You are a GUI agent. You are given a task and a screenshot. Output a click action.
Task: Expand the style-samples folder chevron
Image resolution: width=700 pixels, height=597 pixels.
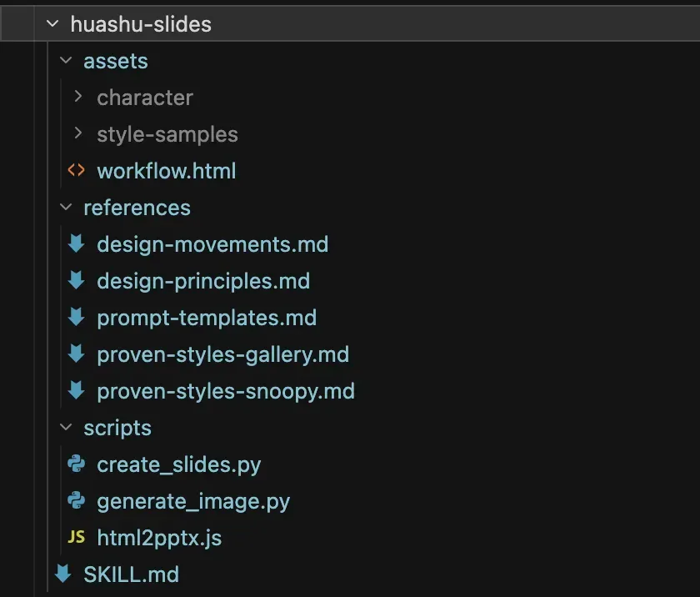click(x=78, y=133)
